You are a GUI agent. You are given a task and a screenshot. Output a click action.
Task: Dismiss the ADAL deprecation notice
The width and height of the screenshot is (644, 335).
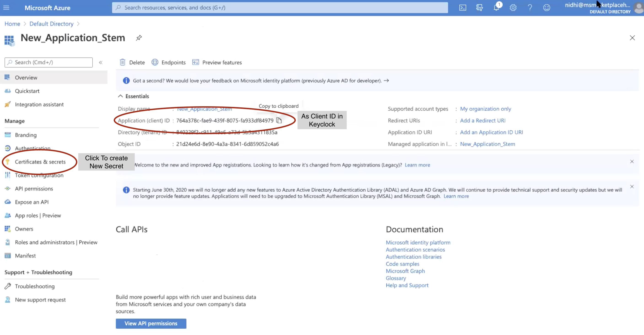tap(632, 187)
